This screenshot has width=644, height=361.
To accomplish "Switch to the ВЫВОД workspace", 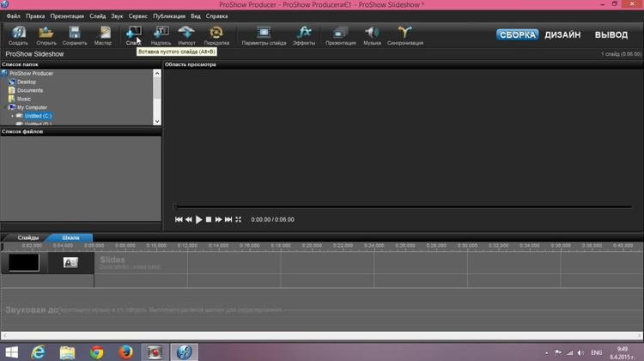I will (611, 34).
